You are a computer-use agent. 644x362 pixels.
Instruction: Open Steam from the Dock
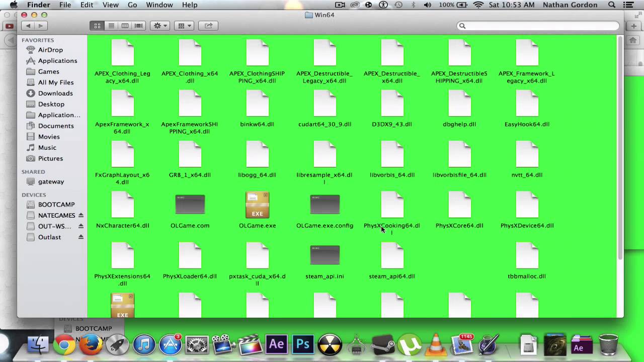click(382, 345)
